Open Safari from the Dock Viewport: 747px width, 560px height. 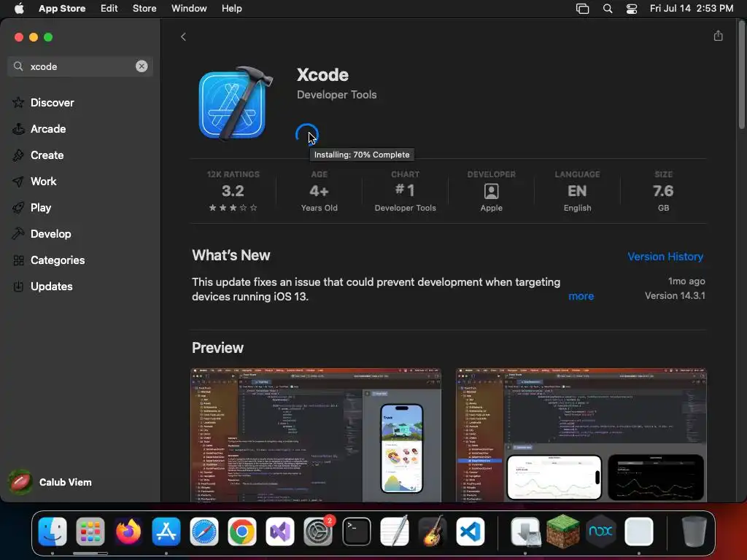pos(204,532)
